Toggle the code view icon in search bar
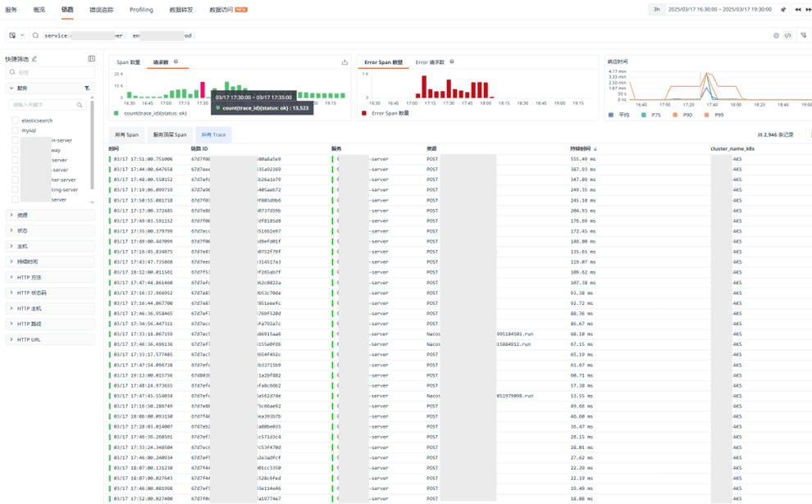 coord(787,36)
